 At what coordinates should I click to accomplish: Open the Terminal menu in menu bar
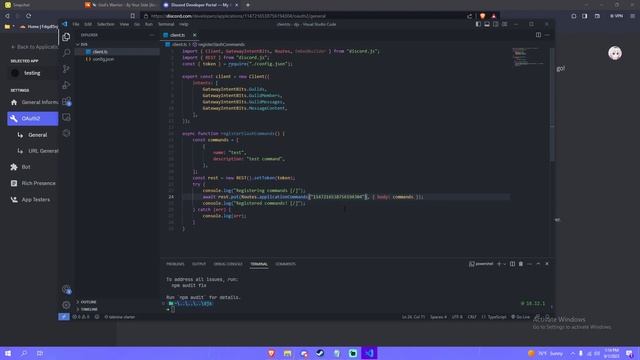pos(166,24)
